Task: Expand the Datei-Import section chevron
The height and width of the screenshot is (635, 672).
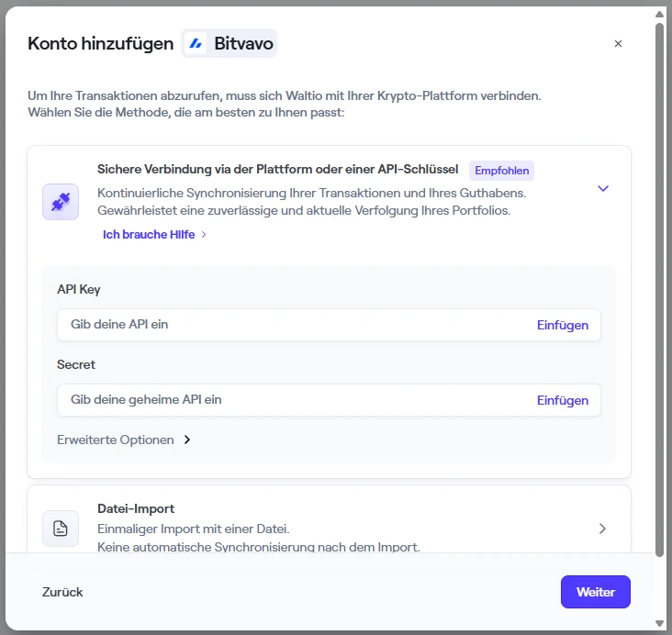Action: coord(602,529)
